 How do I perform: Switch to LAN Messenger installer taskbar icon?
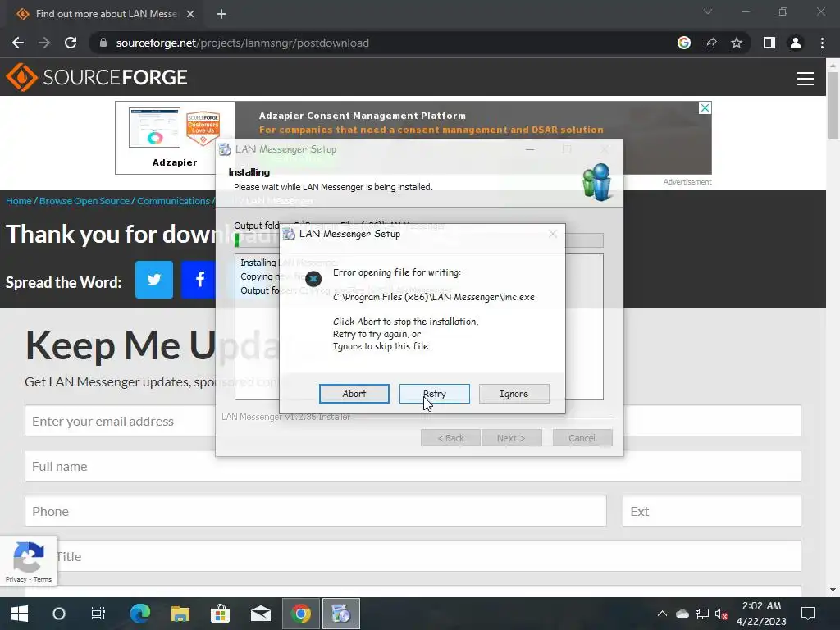340,614
